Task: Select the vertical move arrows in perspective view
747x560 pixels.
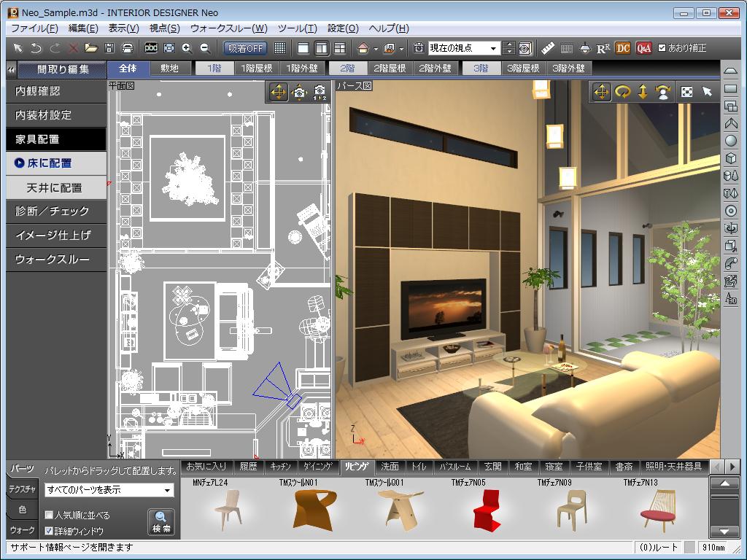Action: pyautogui.click(x=643, y=91)
